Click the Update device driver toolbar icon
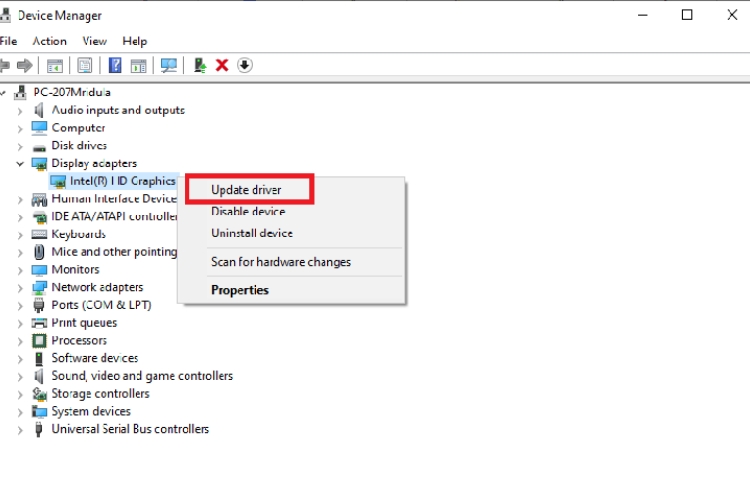The height and width of the screenshot is (500, 750). (x=200, y=66)
